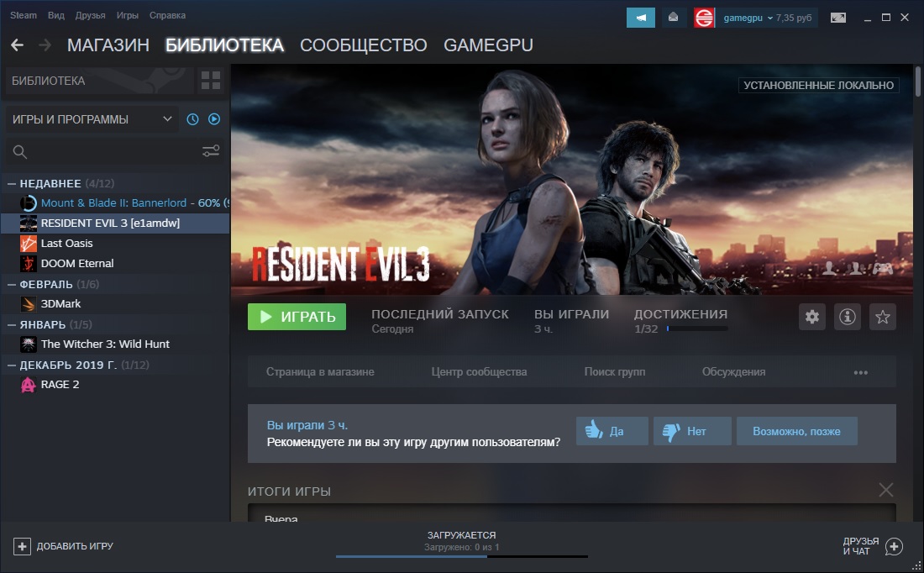The image size is (924, 573).
Task: Click the Загружается downloads status text
Action: 461,535
